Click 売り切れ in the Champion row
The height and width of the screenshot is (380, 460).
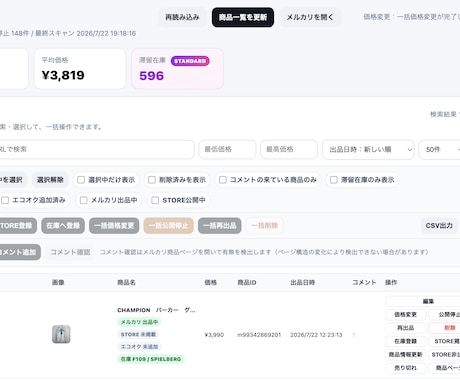point(406,368)
